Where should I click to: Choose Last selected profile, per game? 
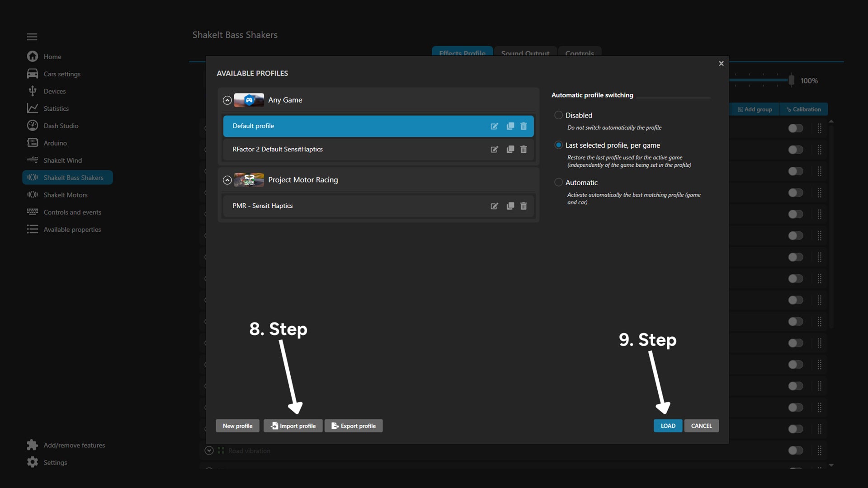(559, 145)
